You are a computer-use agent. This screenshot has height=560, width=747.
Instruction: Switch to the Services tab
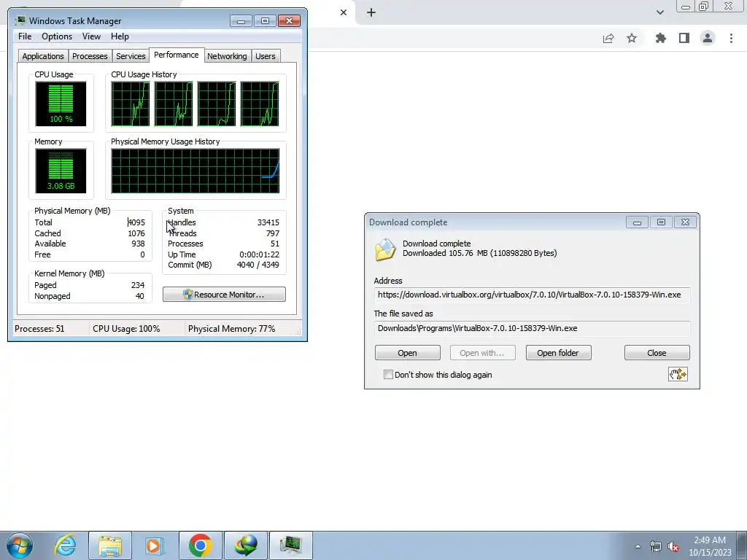[x=131, y=56]
